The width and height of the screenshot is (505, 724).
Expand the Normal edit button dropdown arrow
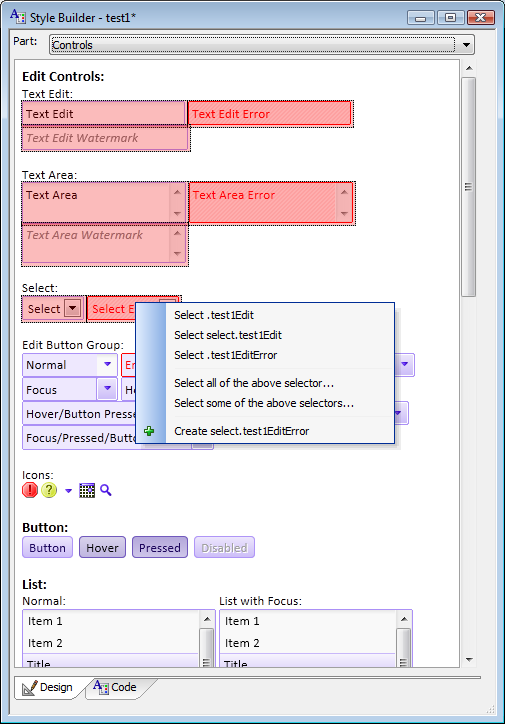tap(108, 365)
